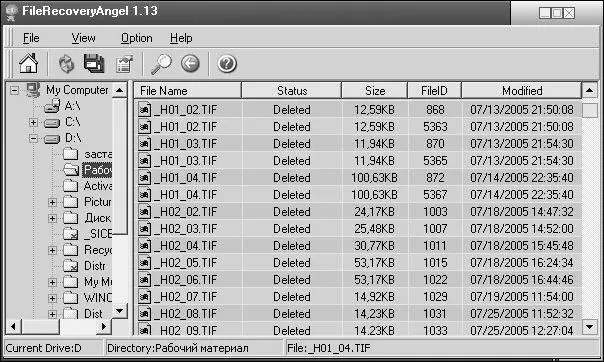Sort by File Name column header
The width and height of the screenshot is (604, 362).
click(x=188, y=90)
